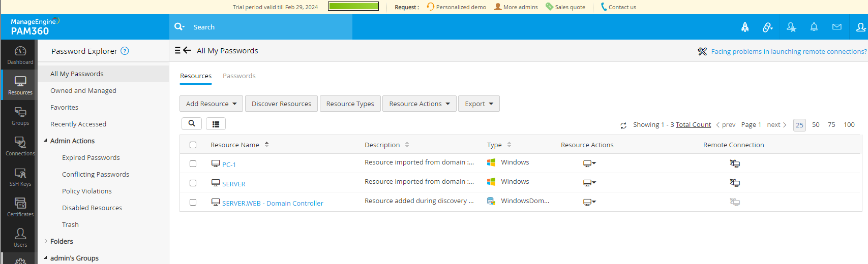The image size is (868, 264).
Task: Switch to the Passwords tab
Action: click(x=239, y=76)
